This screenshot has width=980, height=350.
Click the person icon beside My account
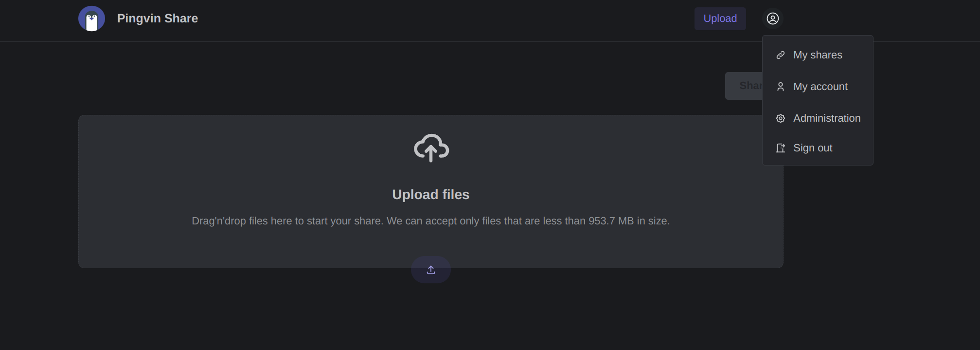(780, 87)
